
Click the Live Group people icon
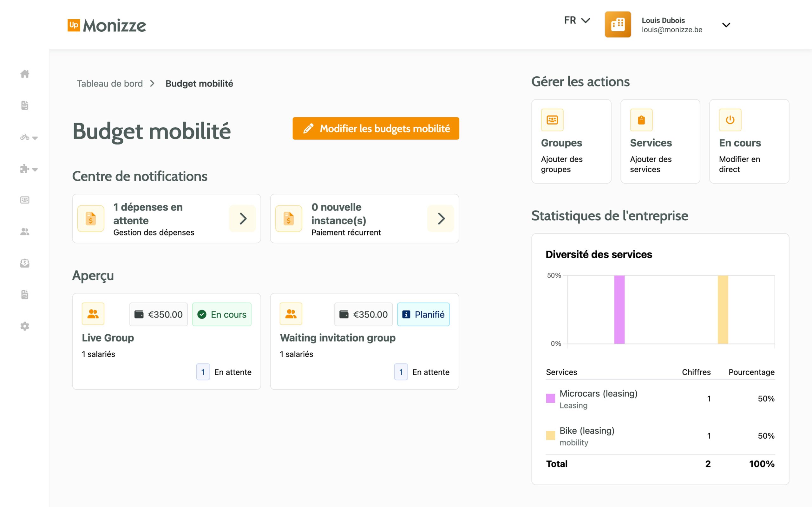click(x=93, y=314)
